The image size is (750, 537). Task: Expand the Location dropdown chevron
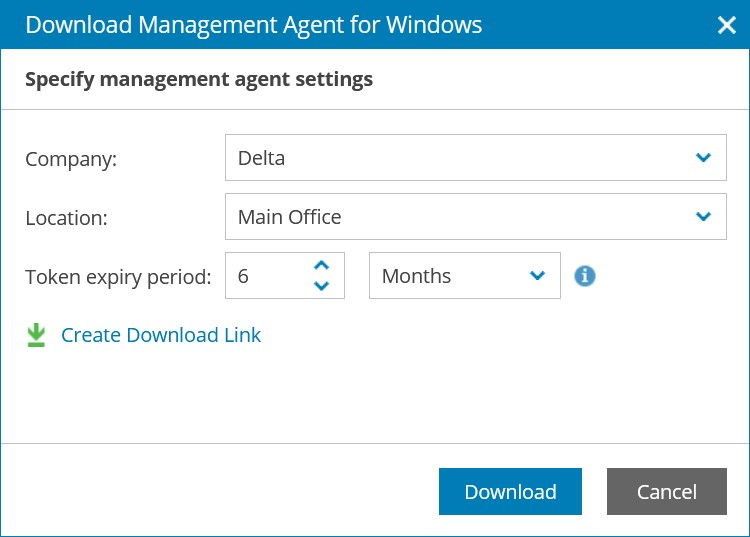pos(704,217)
